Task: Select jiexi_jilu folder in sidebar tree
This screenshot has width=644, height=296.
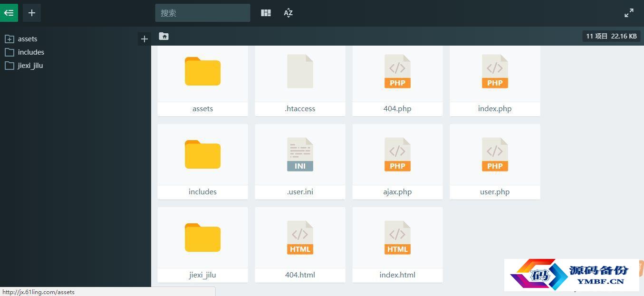Action: pos(30,66)
